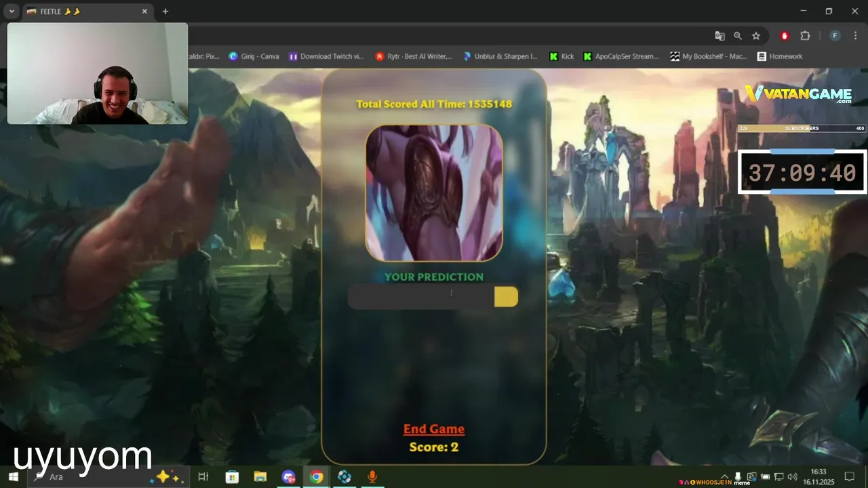Open a new browser tab

click(165, 12)
